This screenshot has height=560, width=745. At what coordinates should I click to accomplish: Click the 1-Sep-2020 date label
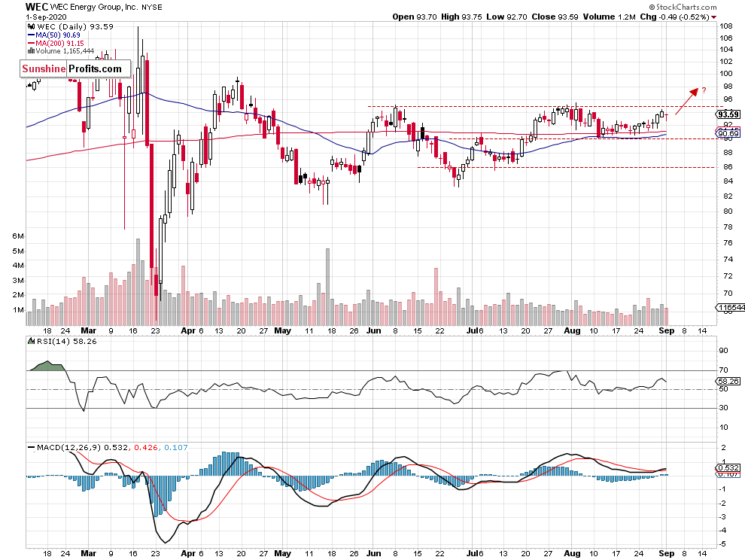[x=46, y=17]
